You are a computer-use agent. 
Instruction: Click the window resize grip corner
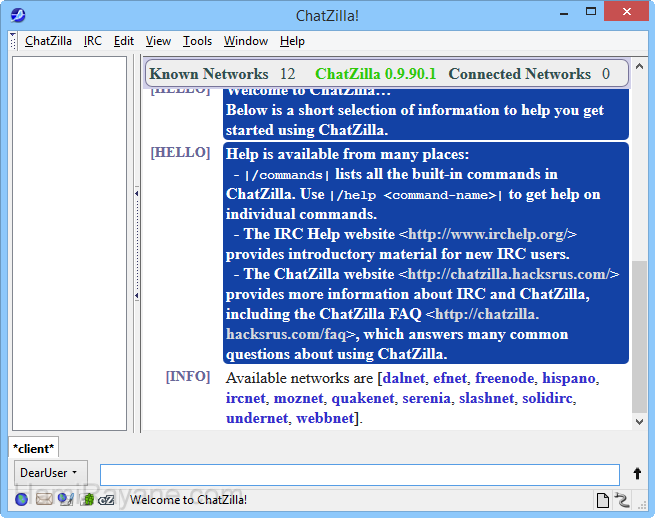(641, 504)
